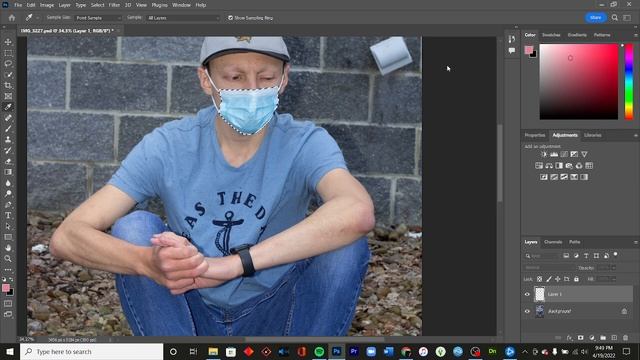Image resolution: width=640 pixels, height=360 pixels.
Task: Select the Frame tool
Action: click(x=8, y=96)
